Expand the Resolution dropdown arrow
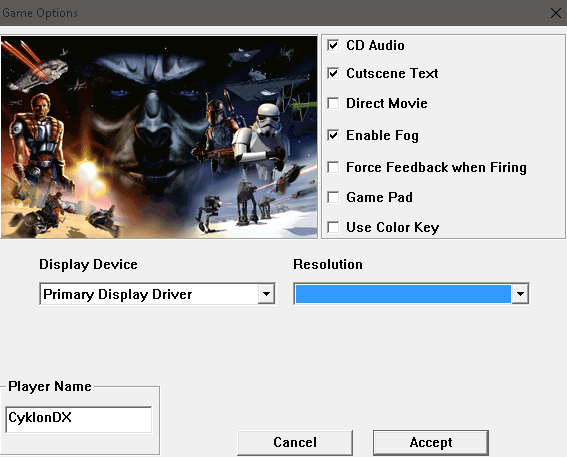567x457 pixels. point(520,294)
